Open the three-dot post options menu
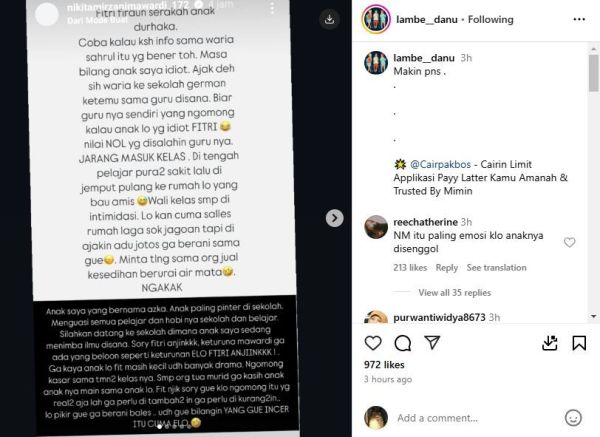The width and height of the screenshot is (600, 437). pos(579,20)
